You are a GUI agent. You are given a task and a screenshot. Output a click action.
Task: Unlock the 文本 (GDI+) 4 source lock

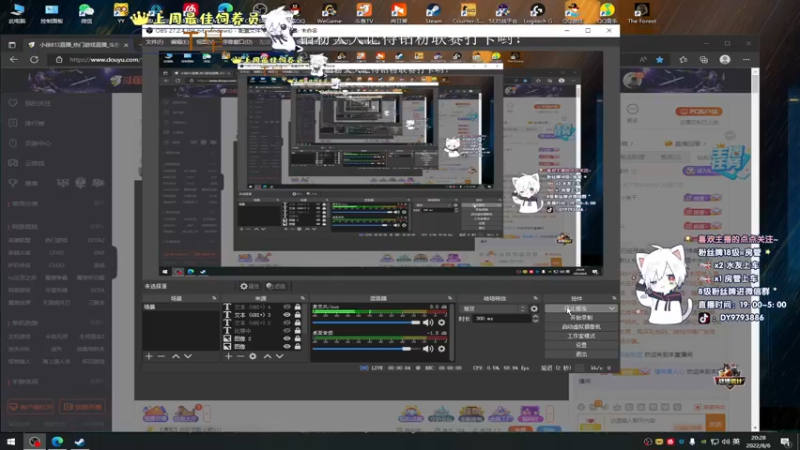(x=297, y=307)
